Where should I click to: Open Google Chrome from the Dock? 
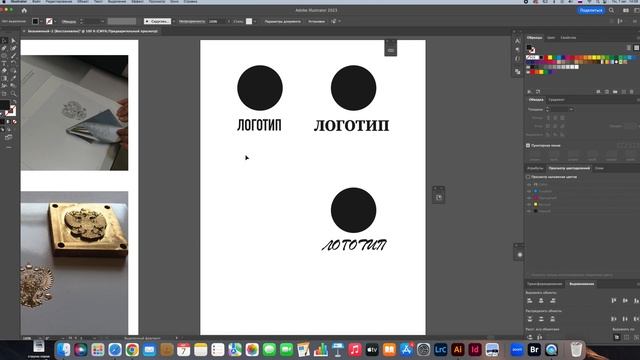(132, 350)
